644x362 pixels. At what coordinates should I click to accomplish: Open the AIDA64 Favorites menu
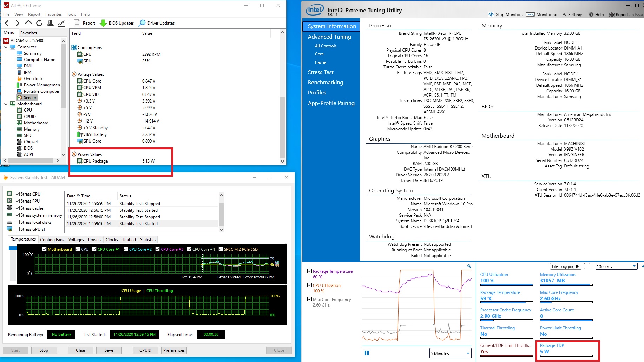point(53,14)
